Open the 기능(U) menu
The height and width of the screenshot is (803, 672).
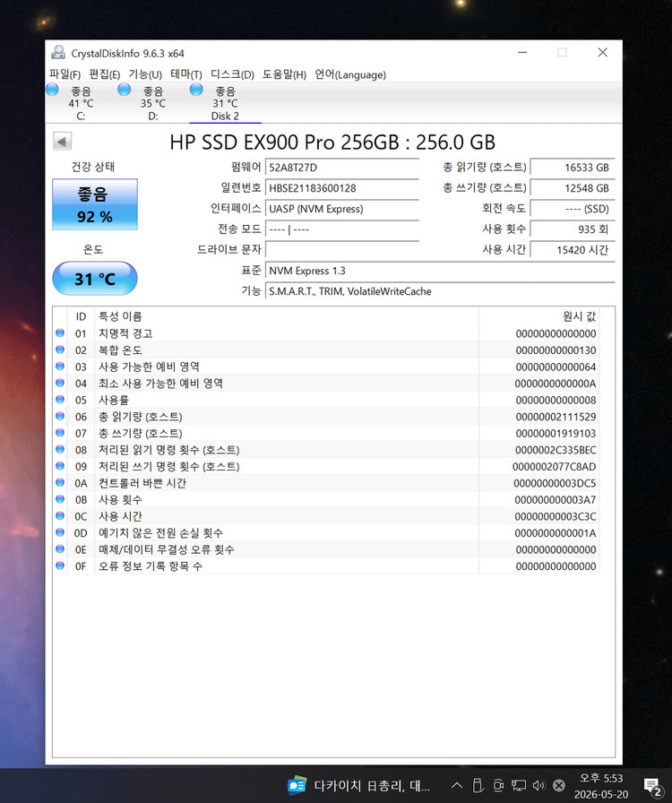coord(145,74)
